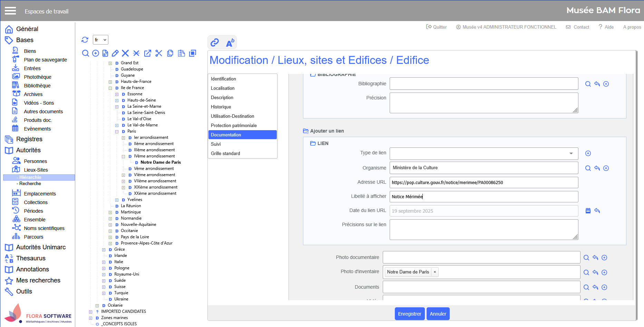This screenshot has width=644, height=327.
Task: Click the refresh hierarchy icon
Action: pos(85,40)
